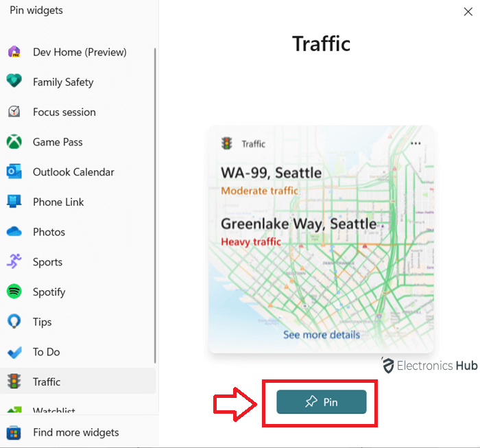
Task: Open the Focus session clock icon
Action: pos(14,111)
